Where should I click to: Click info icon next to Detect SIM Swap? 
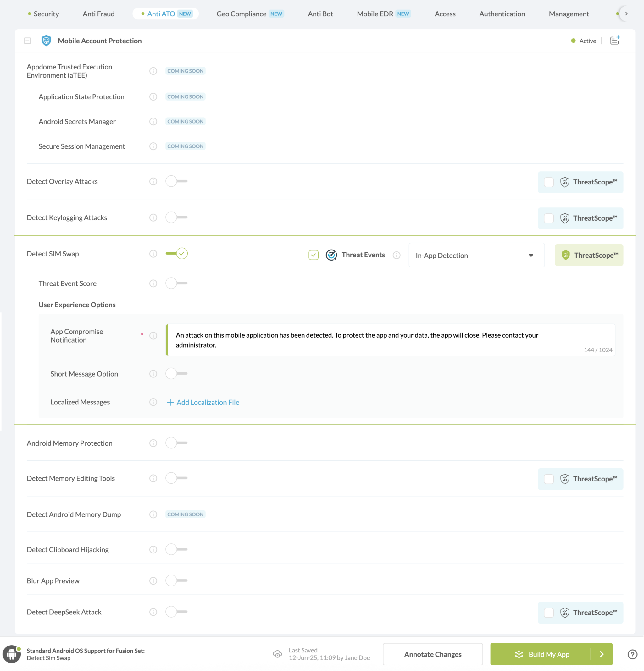pos(153,254)
